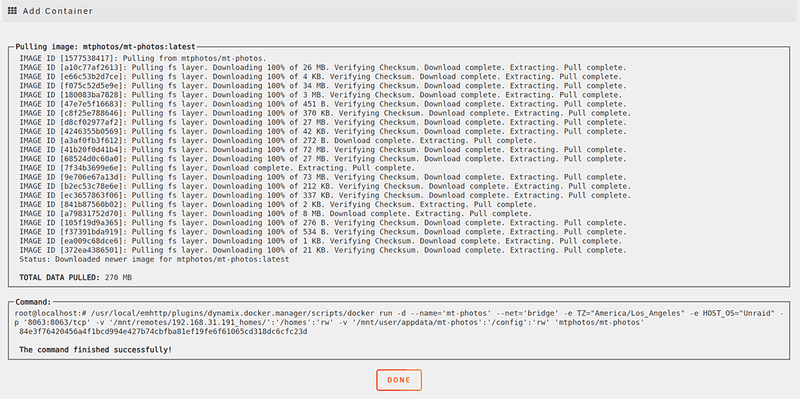Click the grid icon beside Add Container

tap(12, 10)
